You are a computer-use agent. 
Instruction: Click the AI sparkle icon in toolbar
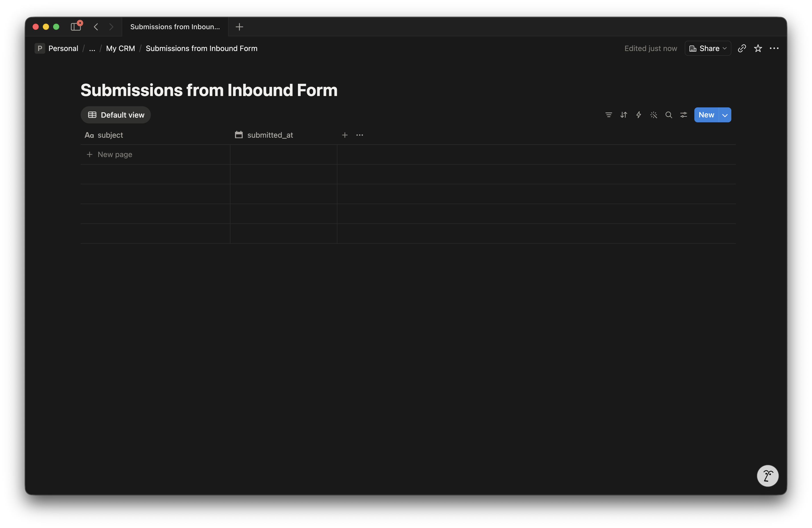point(653,115)
